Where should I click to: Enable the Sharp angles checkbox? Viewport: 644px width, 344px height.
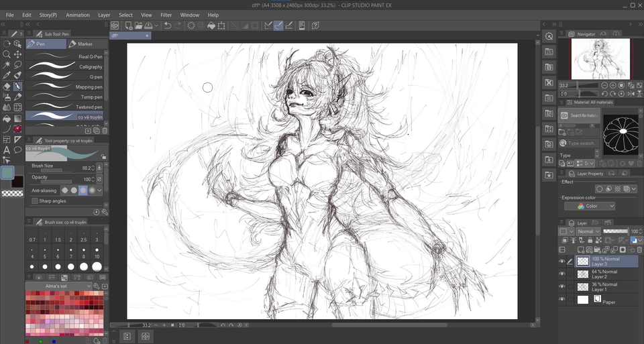[x=35, y=200]
